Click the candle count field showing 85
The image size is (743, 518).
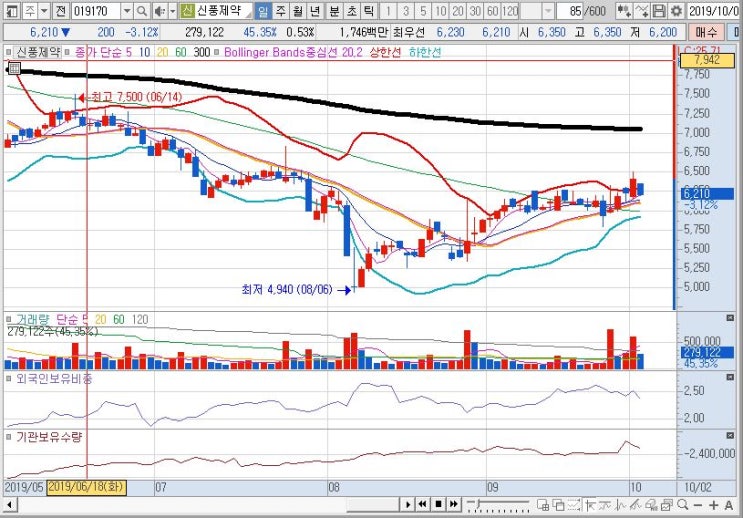574,10
